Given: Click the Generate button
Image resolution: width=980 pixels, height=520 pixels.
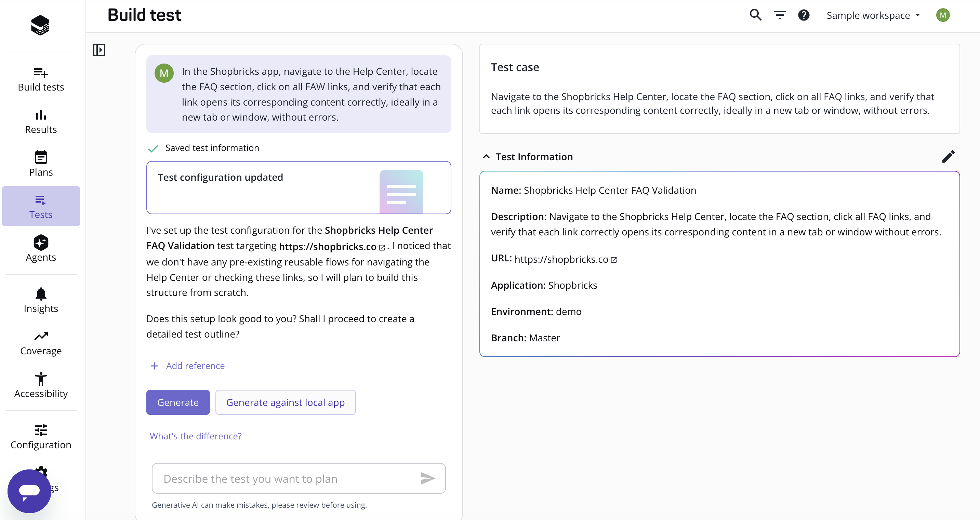Looking at the screenshot, I should pyautogui.click(x=178, y=402).
